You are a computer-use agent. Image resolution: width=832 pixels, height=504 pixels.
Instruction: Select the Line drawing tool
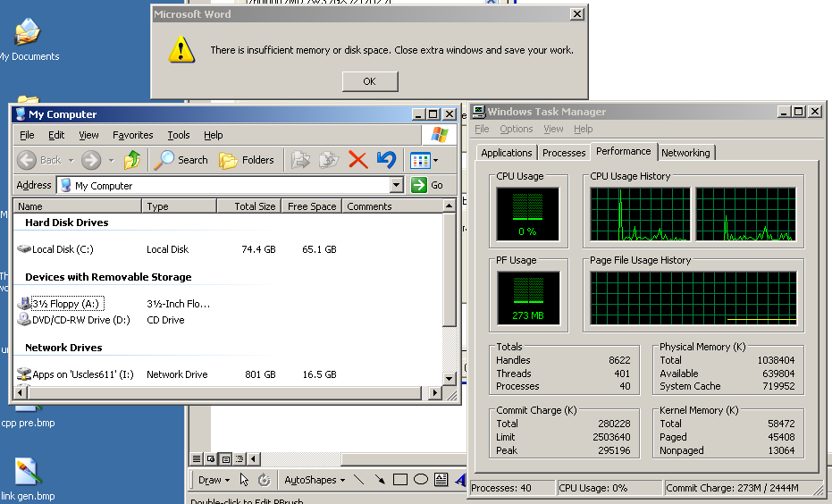pyautogui.click(x=359, y=480)
